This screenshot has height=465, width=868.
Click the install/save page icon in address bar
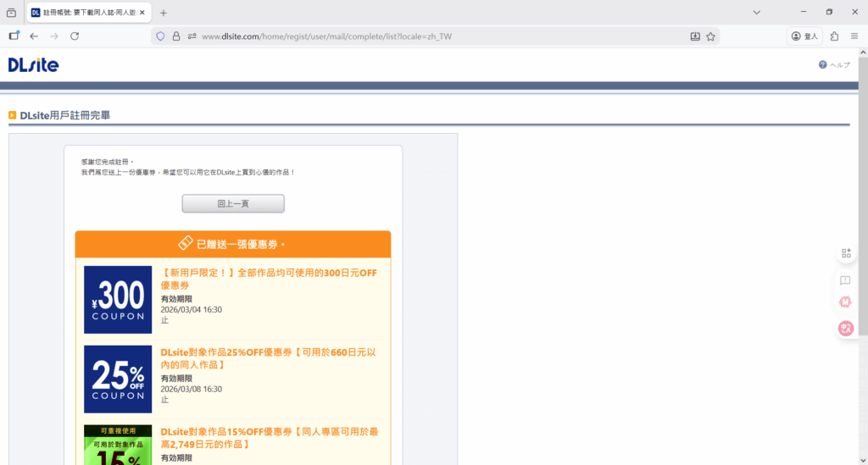695,36
